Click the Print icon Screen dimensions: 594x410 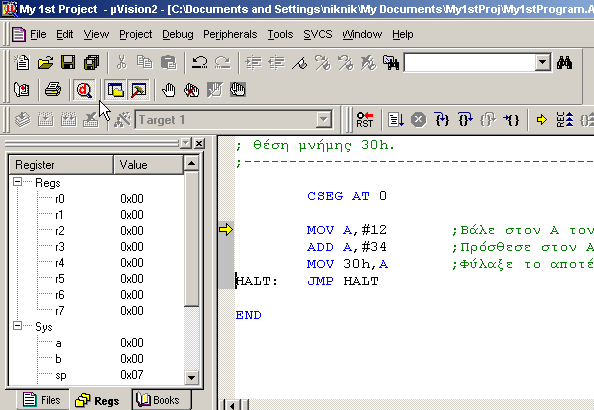point(53,90)
